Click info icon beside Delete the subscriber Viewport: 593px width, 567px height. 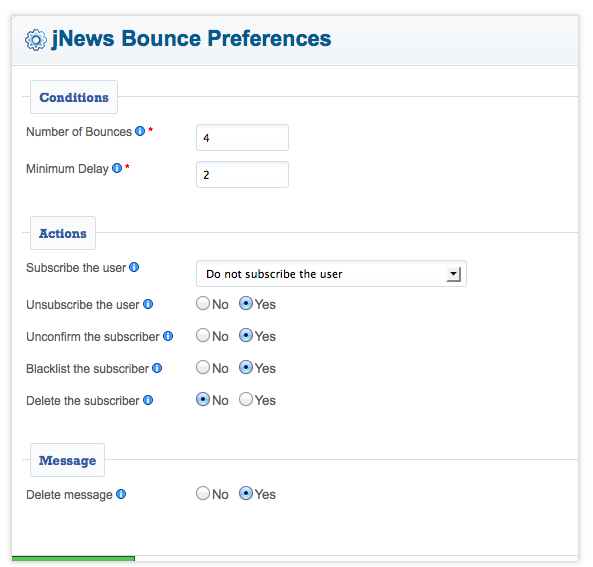[148, 400]
